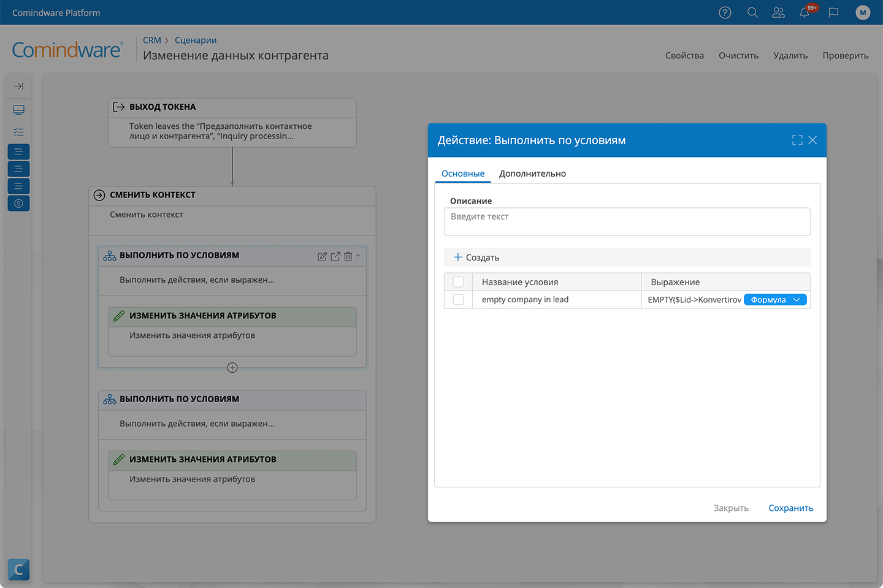Select the 'СМЕНИТЬ КОНТЕКСТ' block header
Screen dimensions: 883x588
tap(232, 196)
